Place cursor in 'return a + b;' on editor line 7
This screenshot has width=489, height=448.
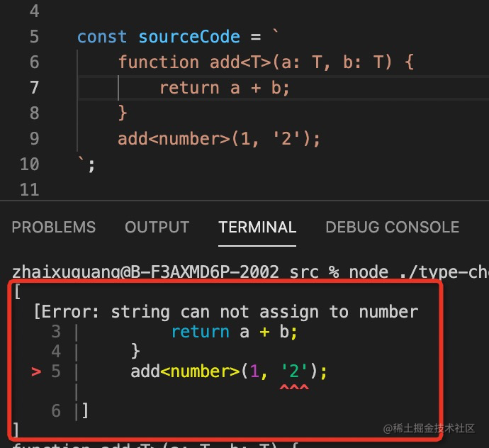click(225, 88)
